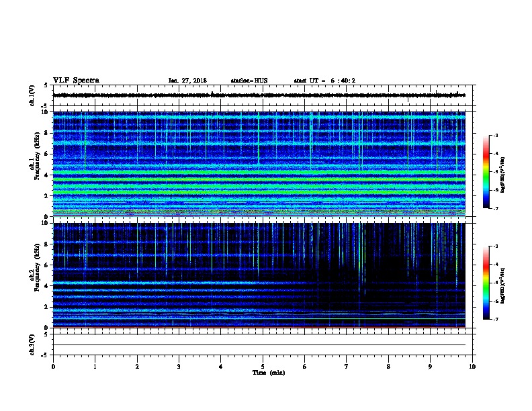This screenshot has height=411, width=532.
Task: Click the time-axis tick label "5"
Action: click(x=263, y=367)
